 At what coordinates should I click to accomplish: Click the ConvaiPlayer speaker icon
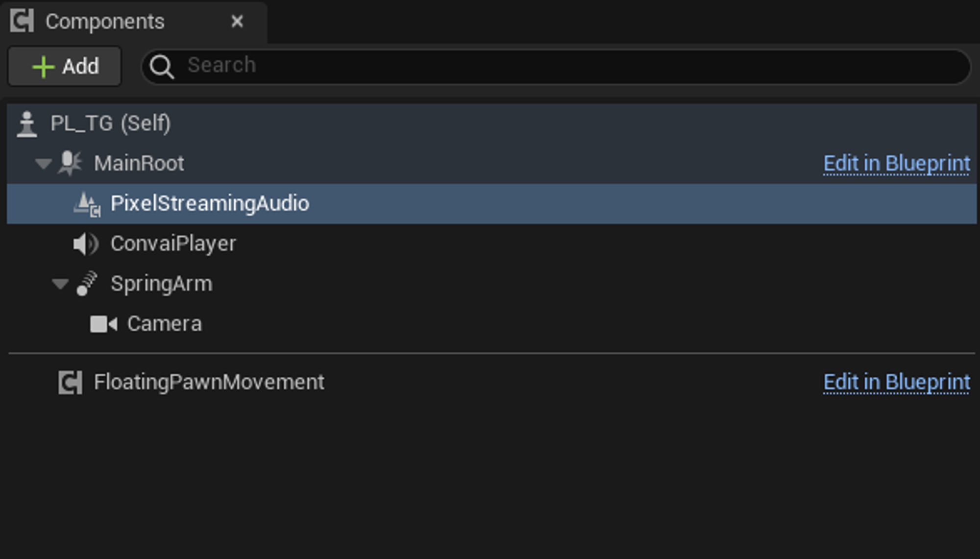86,244
